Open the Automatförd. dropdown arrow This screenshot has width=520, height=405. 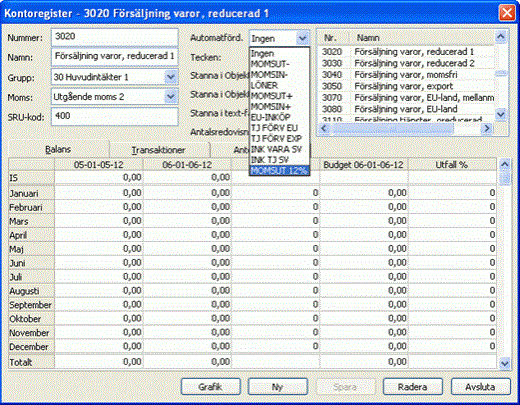(x=302, y=38)
